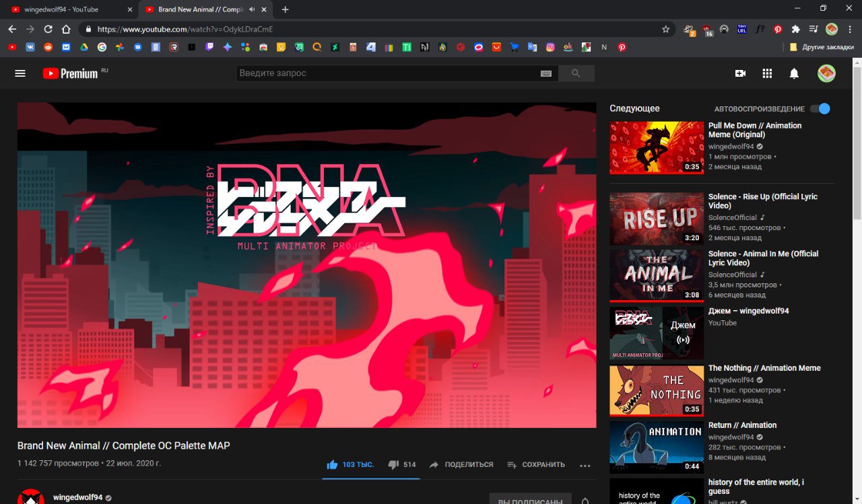Image resolution: width=862 pixels, height=504 pixels.
Task: Click СОХРАНИТЬ save button
Action: pyautogui.click(x=536, y=464)
